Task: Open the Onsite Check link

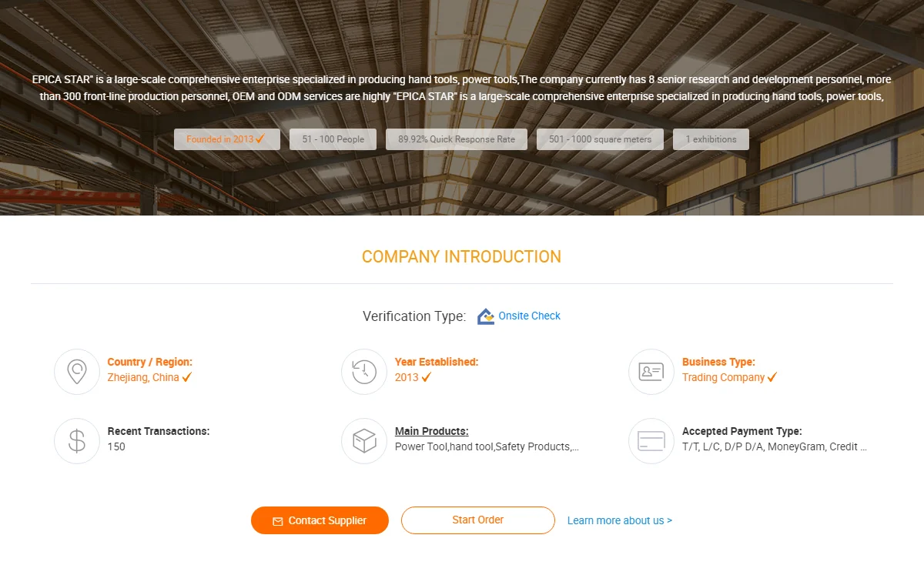Action: (x=529, y=316)
